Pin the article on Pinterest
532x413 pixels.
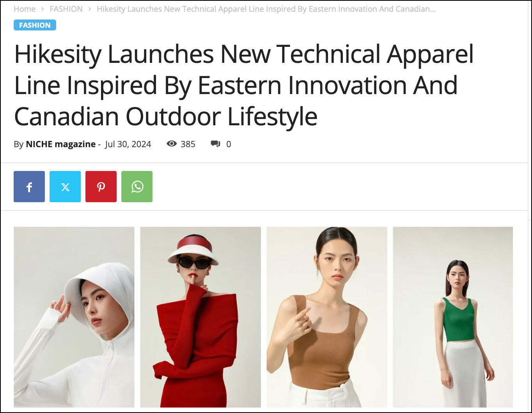coord(101,187)
